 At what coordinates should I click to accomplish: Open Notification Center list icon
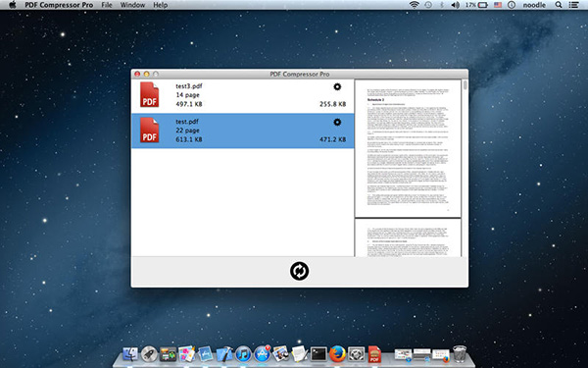point(573,5)
